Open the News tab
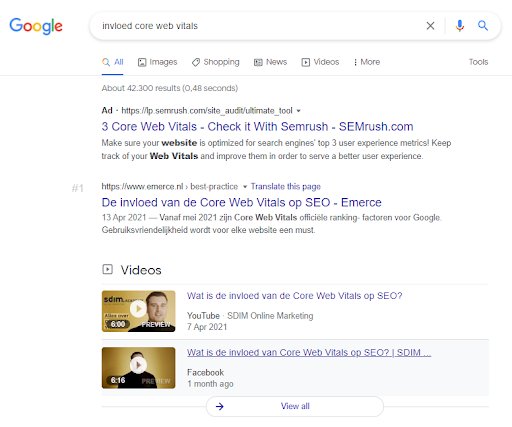The image size is (512, 427). pos(270,62)
